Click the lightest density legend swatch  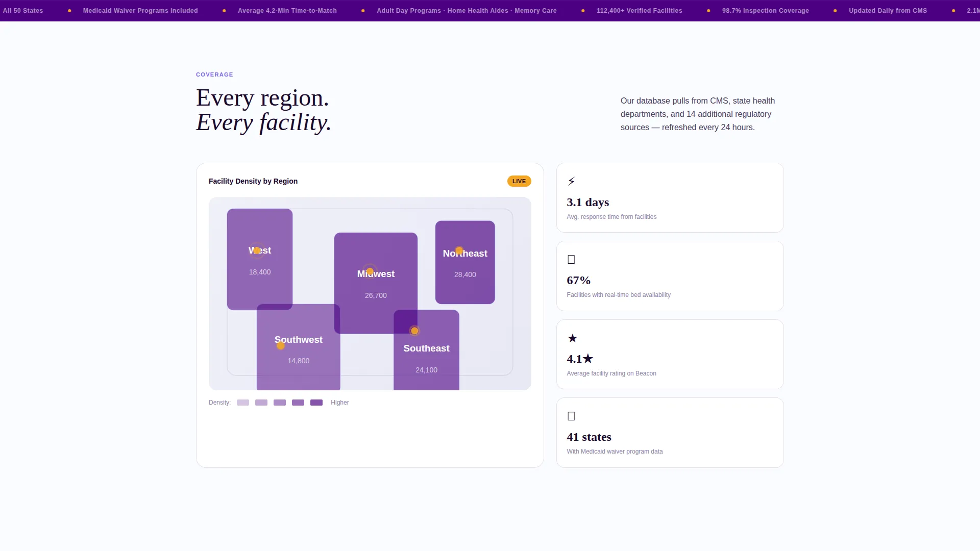coord(243,403)
